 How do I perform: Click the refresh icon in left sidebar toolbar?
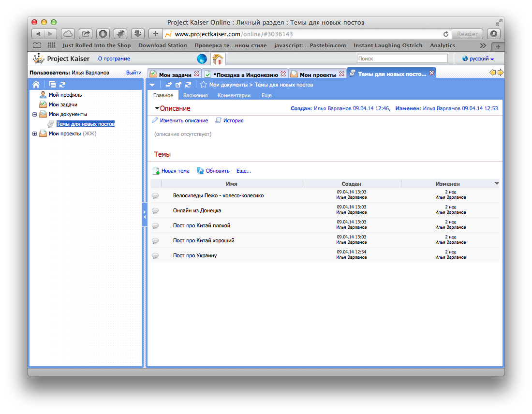tap(62, 85)
